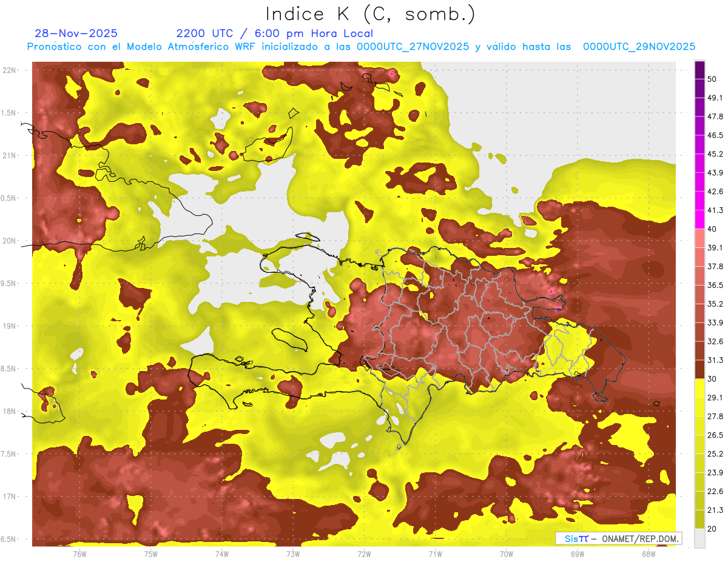The height and width of the screenshot is (562, 728).
Task: Click the colorbar value 25.2
Action: [715, 453]
